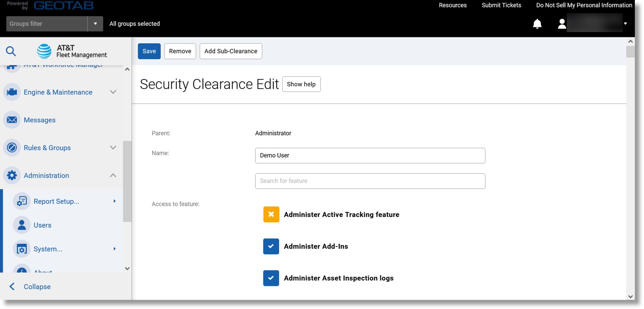
Task: Click the main page scrollbar thumb
Action: coord(630,52)
